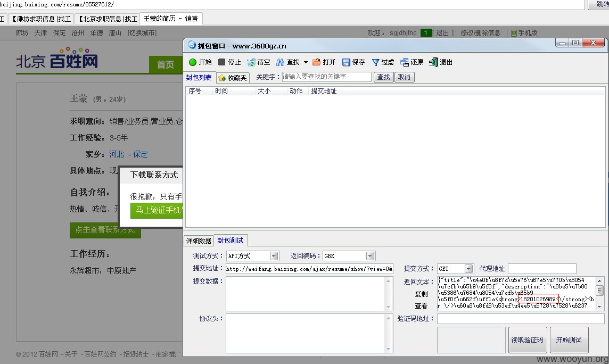Click the 切换城市 switch city link
This screenshot has width=609, height=364.
coord(142,33)
